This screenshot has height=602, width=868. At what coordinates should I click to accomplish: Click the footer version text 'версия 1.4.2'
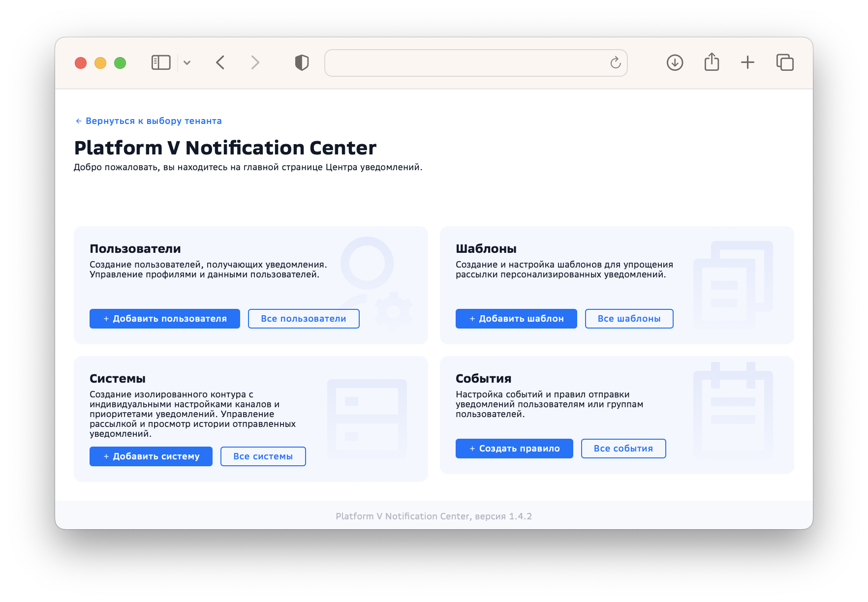[x=503, y=516]
